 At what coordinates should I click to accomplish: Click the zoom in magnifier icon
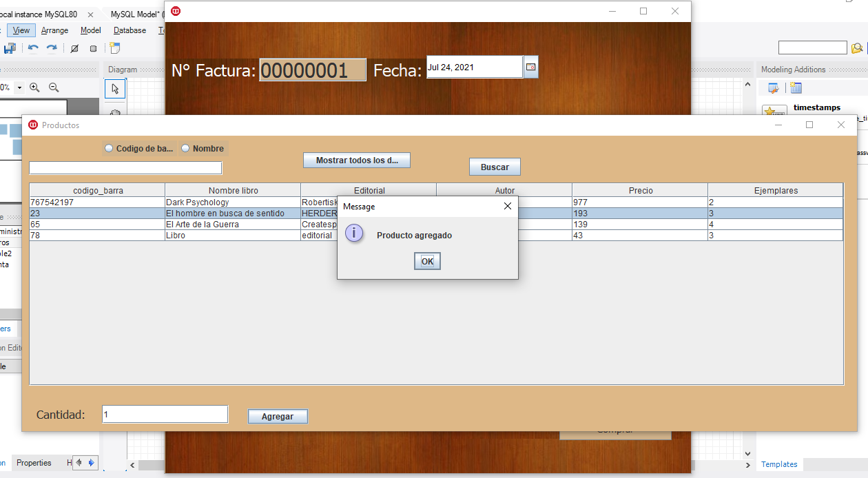[x=34, y=87]
